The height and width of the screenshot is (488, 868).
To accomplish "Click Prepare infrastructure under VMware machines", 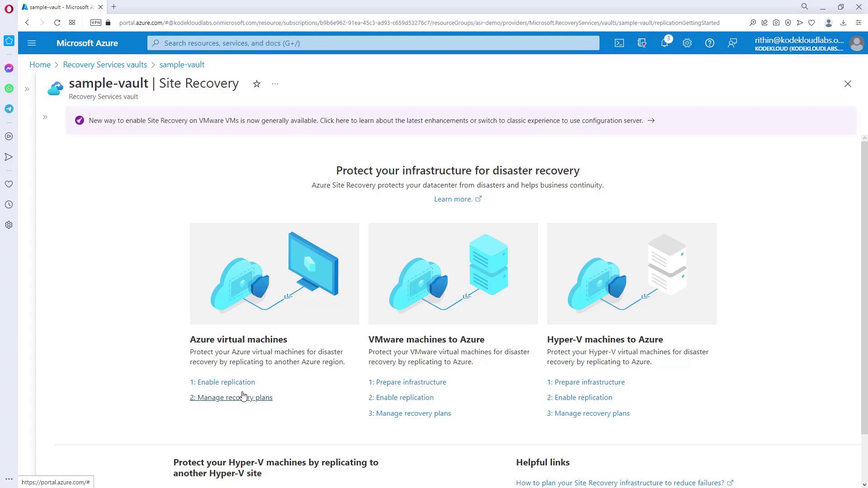I will click(x=407, y=382).
